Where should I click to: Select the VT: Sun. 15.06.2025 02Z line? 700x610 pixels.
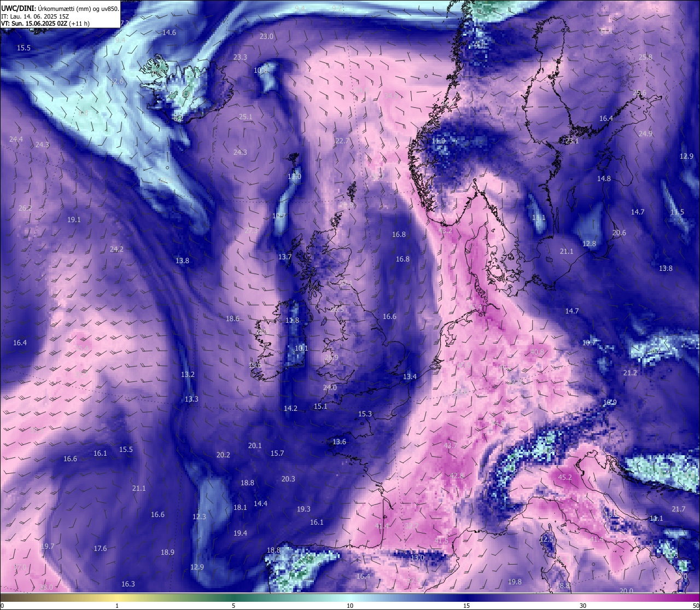[45, 24]
